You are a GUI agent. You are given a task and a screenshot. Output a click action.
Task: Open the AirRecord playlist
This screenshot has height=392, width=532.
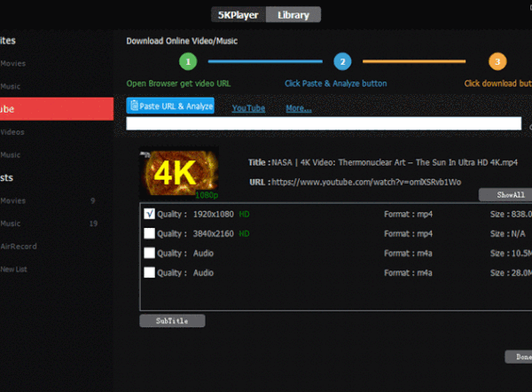19,247
